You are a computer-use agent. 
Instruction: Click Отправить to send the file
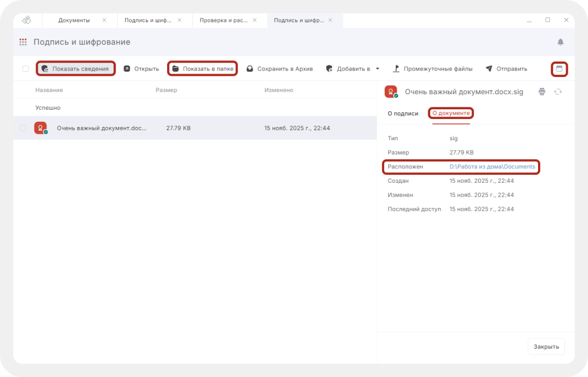coord(506,69)
